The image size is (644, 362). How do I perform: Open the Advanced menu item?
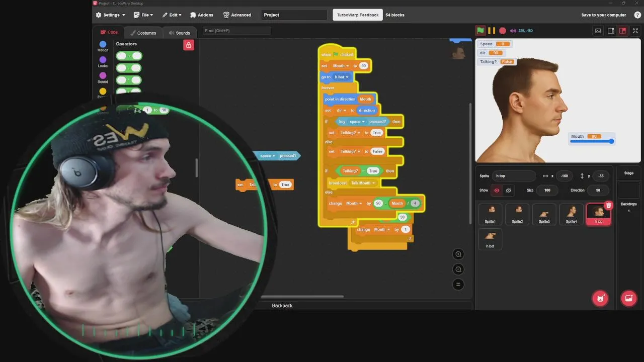coord(237,15)
